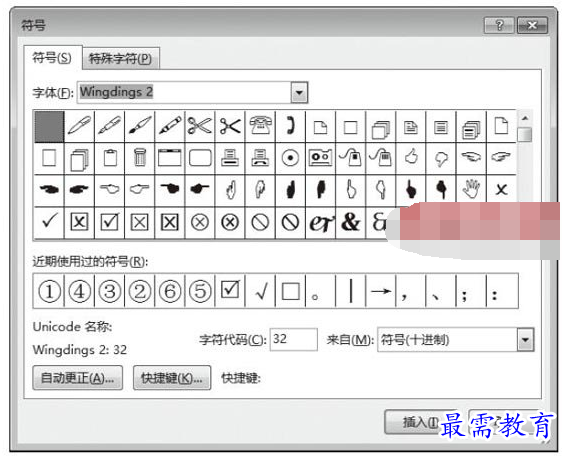Focus the 字符代码 input field
Screen dimensions: 562x457
[294, 339]
